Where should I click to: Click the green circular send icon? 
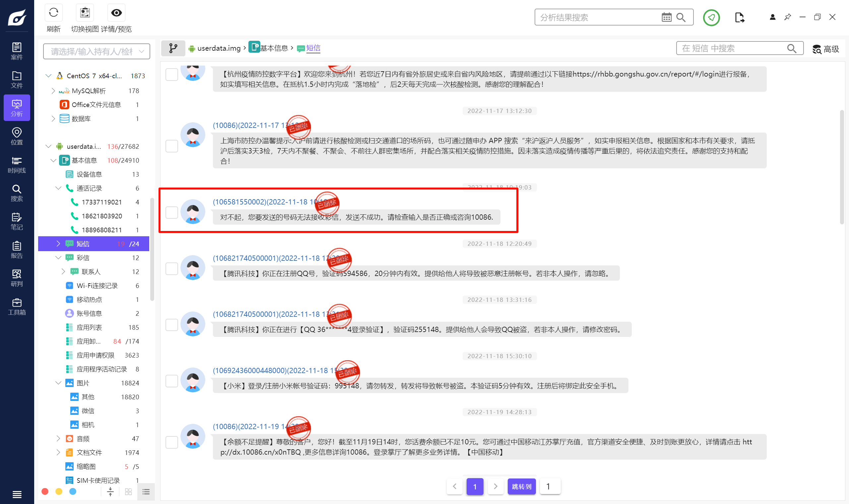(x=711, y=17)
